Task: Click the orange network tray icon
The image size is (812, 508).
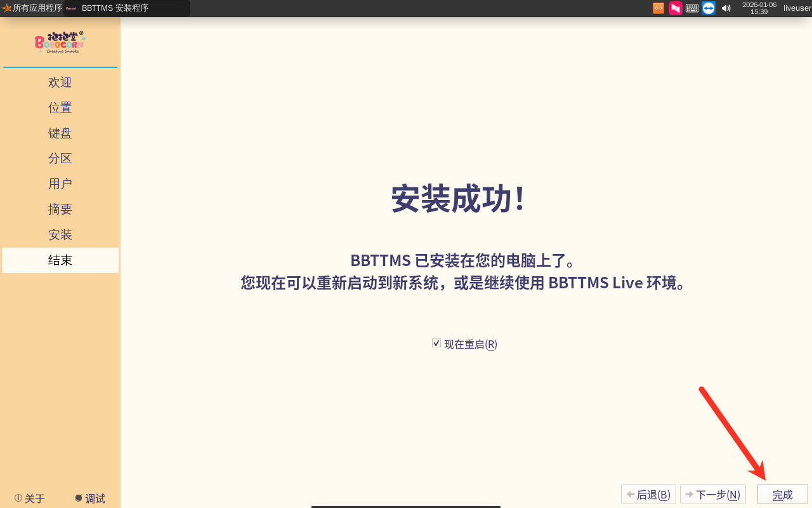Action: pyautogui.click(x=658, y=8)
